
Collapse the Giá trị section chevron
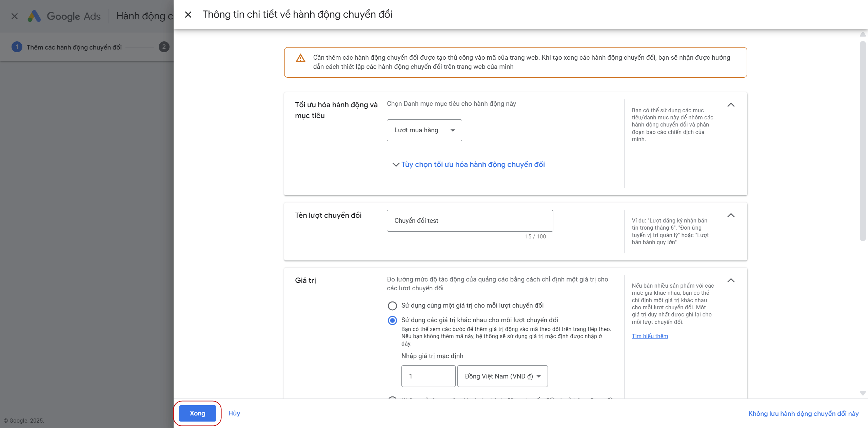(x=731, y=280)
